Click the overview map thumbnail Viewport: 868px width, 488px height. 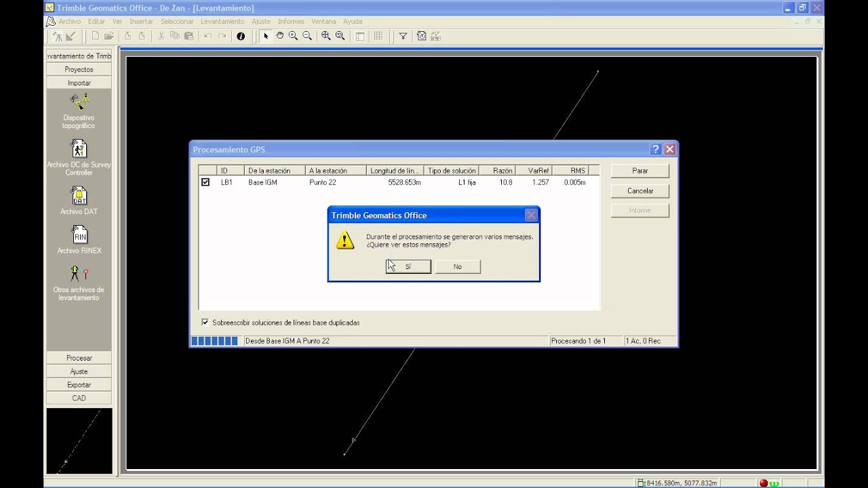(79, 441)
